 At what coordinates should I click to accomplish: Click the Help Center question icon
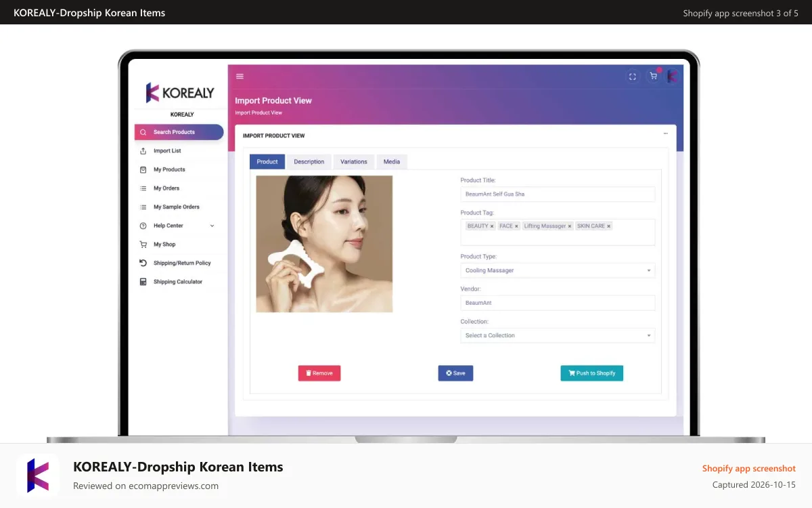click(143, 226)
